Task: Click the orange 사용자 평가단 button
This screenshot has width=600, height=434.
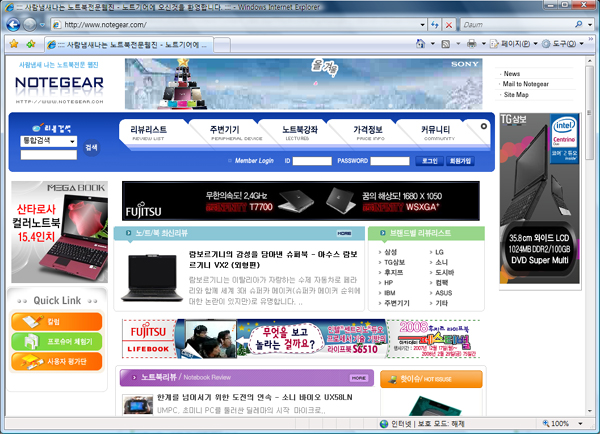Action: 57,361
